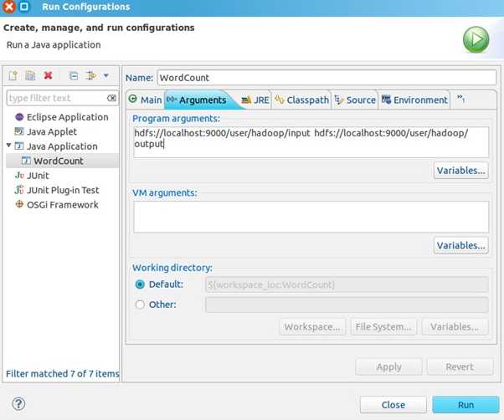Click Variables under Program arguments
504x420 pixels.
coord(460,171)
